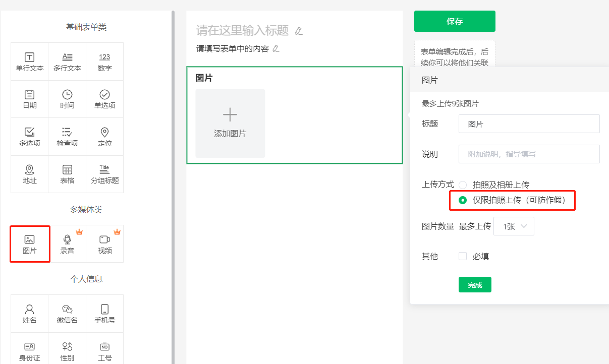Add a 单行文本 single-line text field

click(x=30, y=62)
